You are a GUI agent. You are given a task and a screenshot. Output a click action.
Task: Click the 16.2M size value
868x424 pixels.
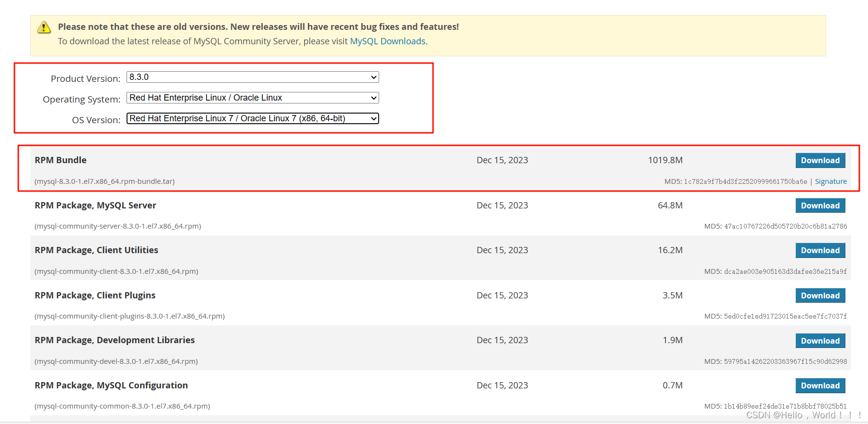(670, 250)
